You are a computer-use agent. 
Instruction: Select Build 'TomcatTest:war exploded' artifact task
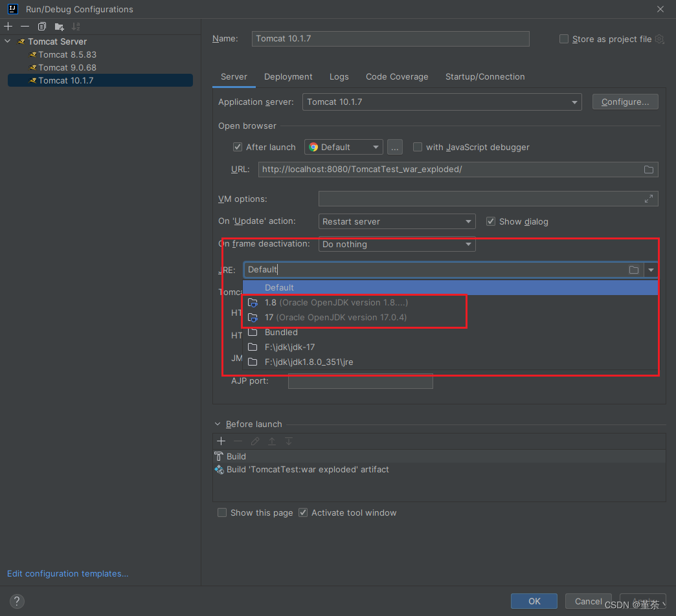439,470
